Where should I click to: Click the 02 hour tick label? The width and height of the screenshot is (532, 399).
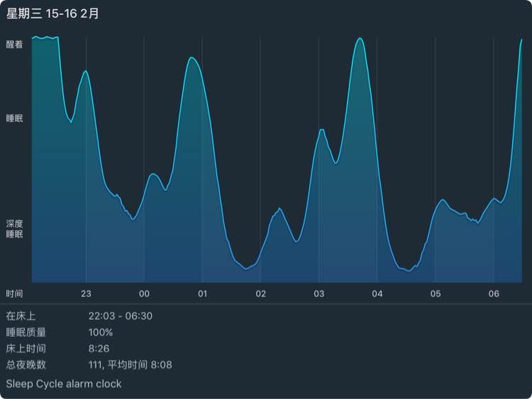pyautogui.click(x=260, y=293)
